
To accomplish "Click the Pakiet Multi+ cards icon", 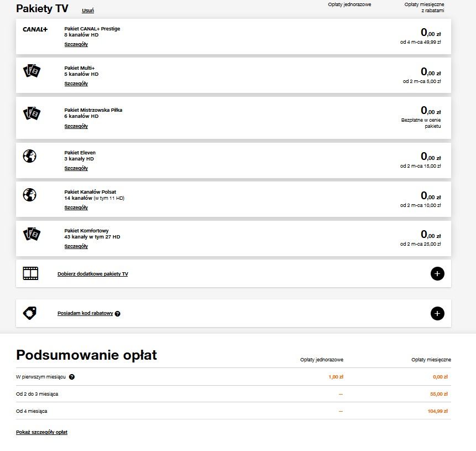I will 32,71.
